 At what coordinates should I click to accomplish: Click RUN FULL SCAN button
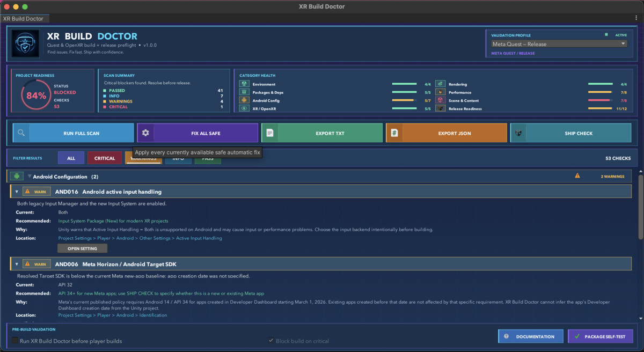pos(74,133)
